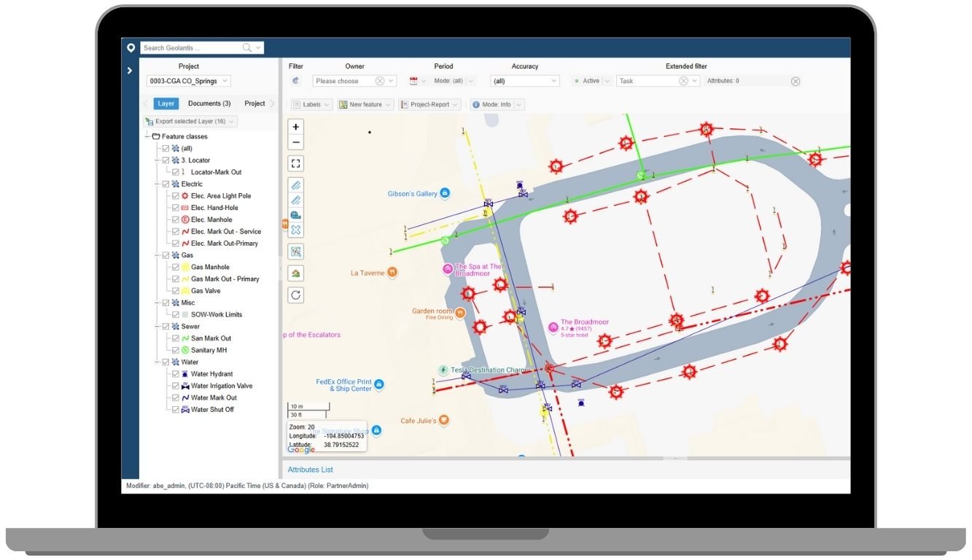Click the map refresh icon
Screen dimensions: 972x560
coord(296,295)
